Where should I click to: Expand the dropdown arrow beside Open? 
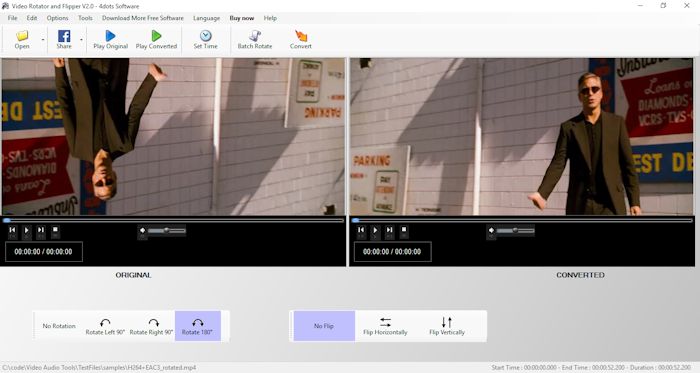pyautogui.click(x=43, y=40)
